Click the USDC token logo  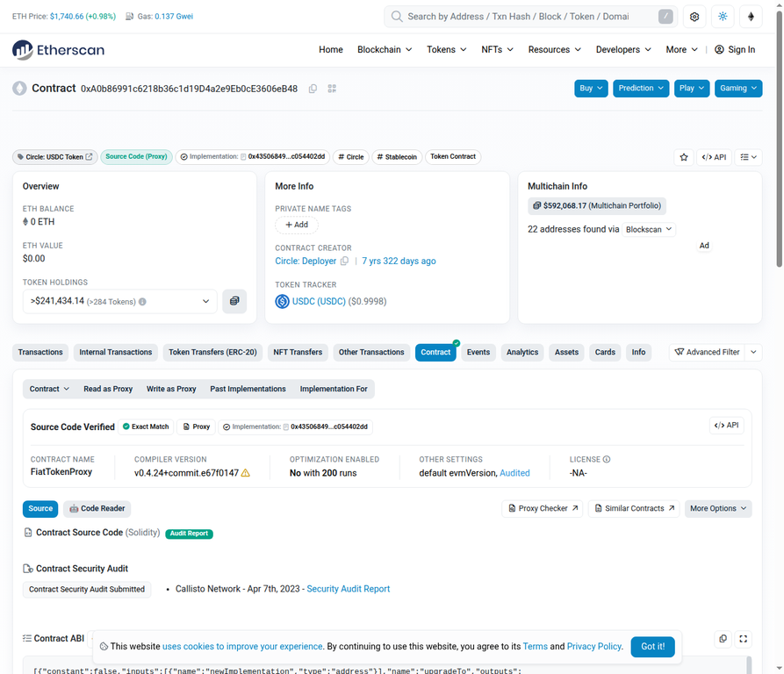click(282, 301)
